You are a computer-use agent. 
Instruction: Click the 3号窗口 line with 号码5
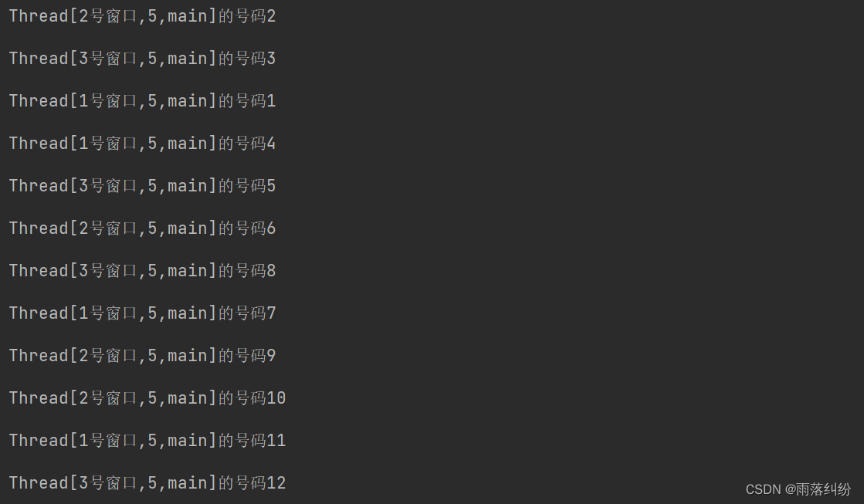pyautogui.click(x=142, y=186)
